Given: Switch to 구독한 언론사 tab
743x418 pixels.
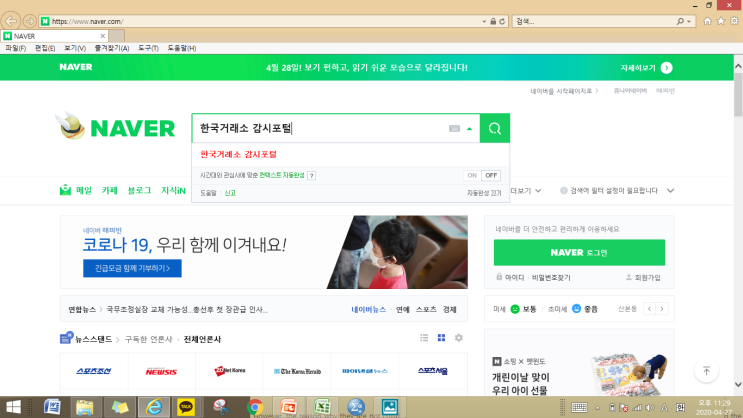Looking at the screenshot, I should click(x=148, y=339).
